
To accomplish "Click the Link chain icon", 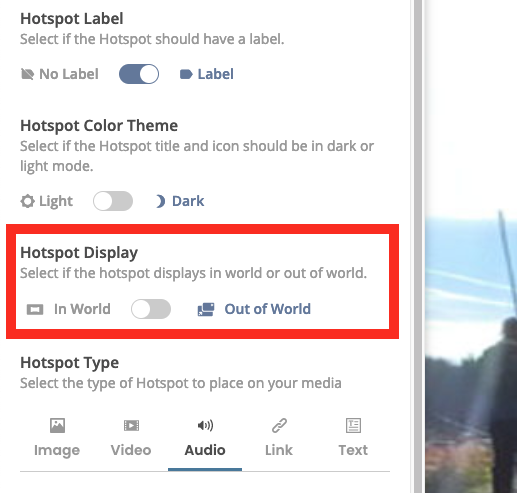I will click(x=279, y=425).
